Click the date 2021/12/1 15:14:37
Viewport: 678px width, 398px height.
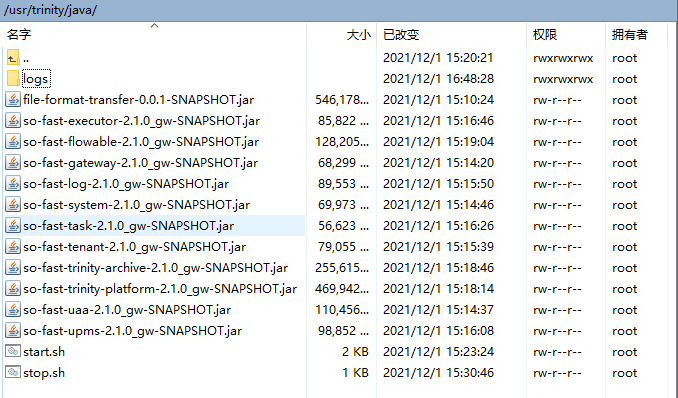(438, 310)
